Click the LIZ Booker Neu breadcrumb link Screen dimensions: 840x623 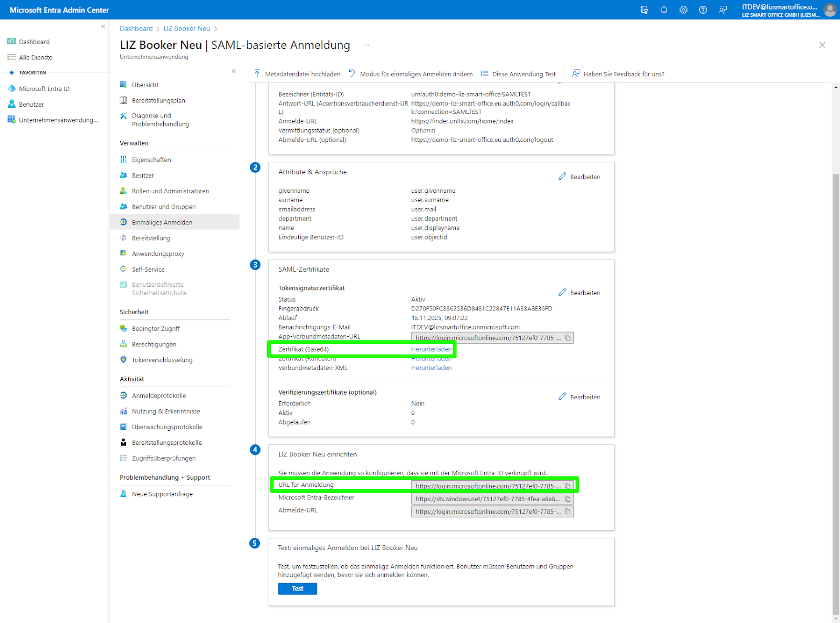(x=186, y=28)
